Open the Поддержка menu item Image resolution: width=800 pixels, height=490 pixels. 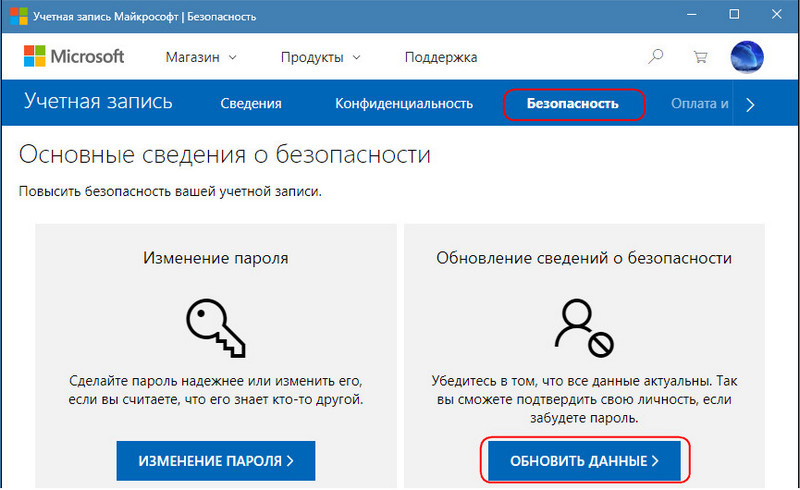tap(441, 57)
